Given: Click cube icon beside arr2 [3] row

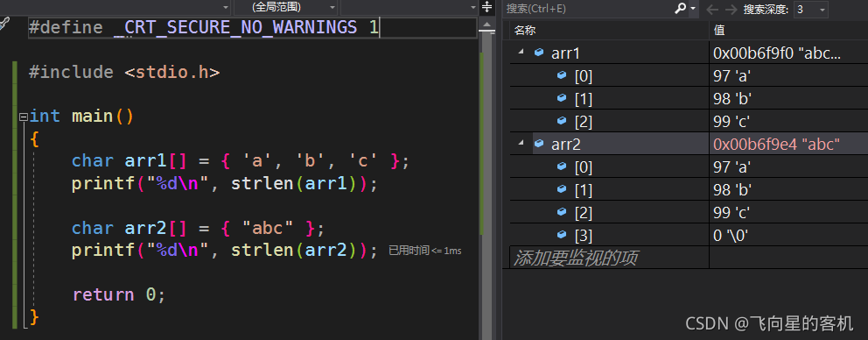Looking at the screenshot, I should point(562,235).
